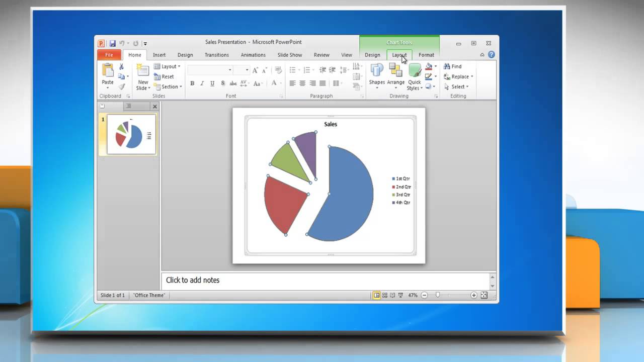The height and width of the screenshot is (362, 644).
Task: Open the Shapes gallery
Action: tap(377, 76)
